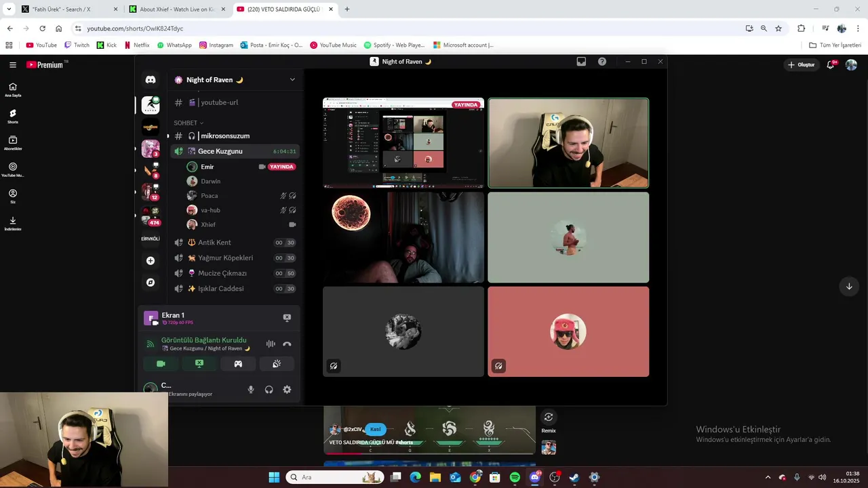This screenshot has height=488, width=868.
Task: Open the mikrosonsuzum channel
Action: pos(235,136)
